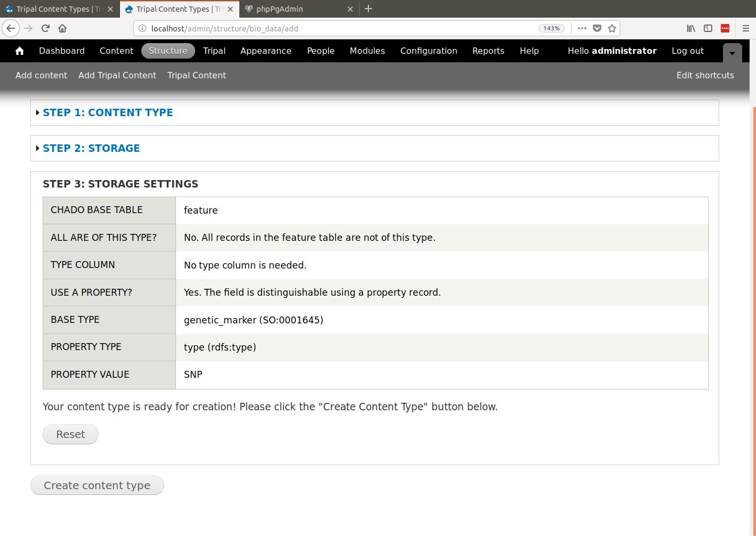Click the browser home icon
The width and height of the screenshot is (756, 536).
coord(62,28)
